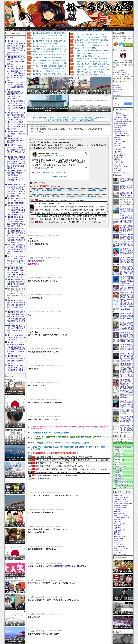This screenshot has height=644, width=138.
Task: Click comment text 親ないのかな？
Action: pyautogui.click(x=34, y=617)
